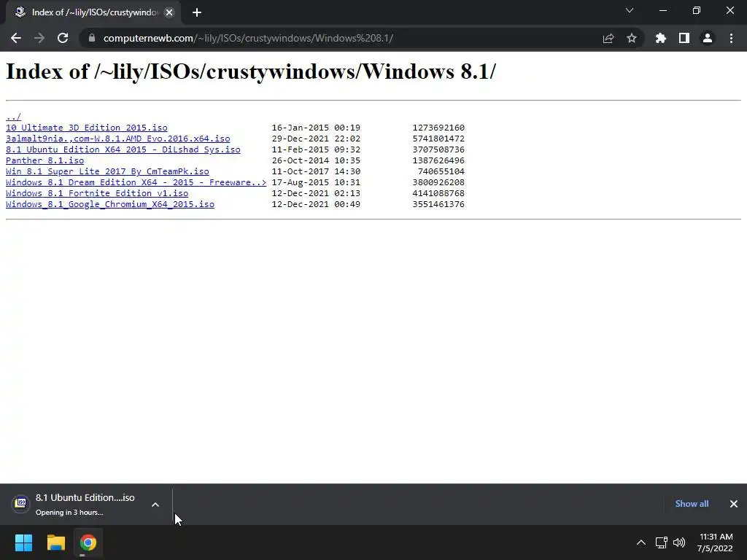Screen dimensions: 747x560
Task: Open a new tab with plus button
Action: tap(197, 12)
